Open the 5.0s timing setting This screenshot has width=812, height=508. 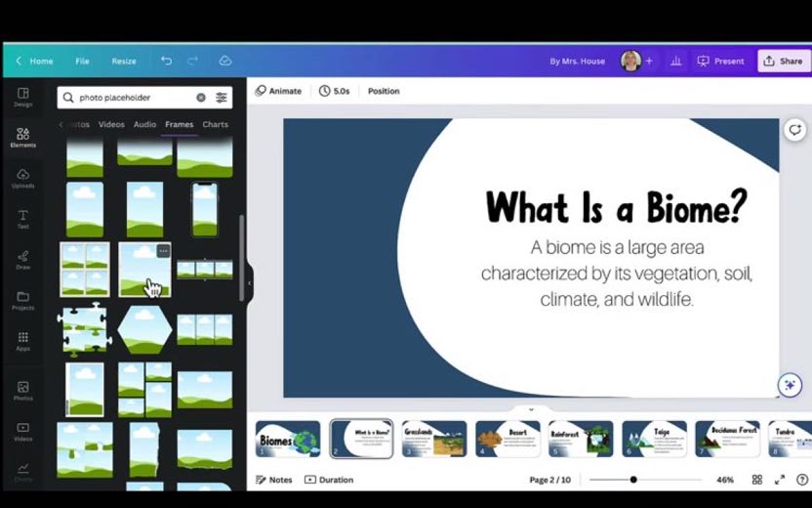[x=334, y=91]
